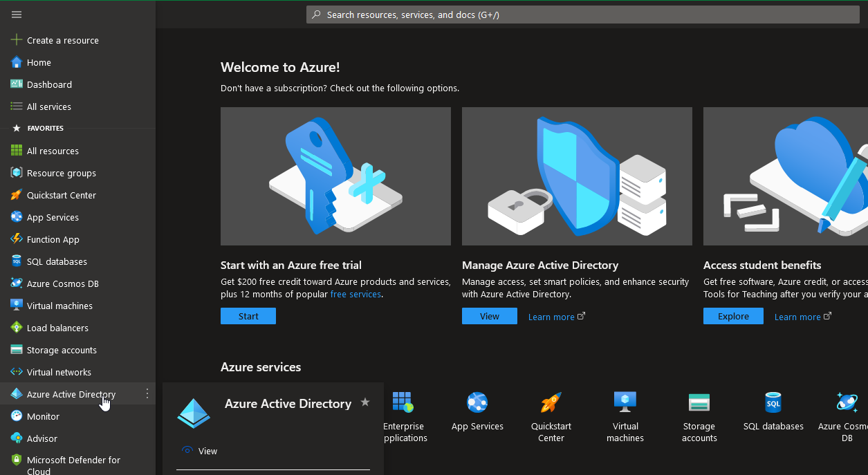
Task: Click the Quickstart Center rocket icon in sidebar
Action: [x=17, y=195]
